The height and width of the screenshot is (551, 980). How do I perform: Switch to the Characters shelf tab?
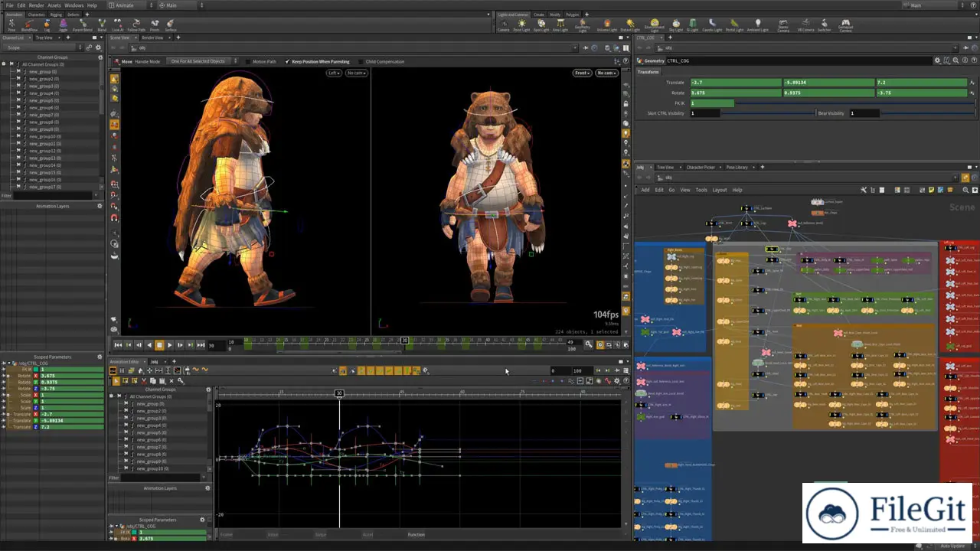[x=36, y=14]
